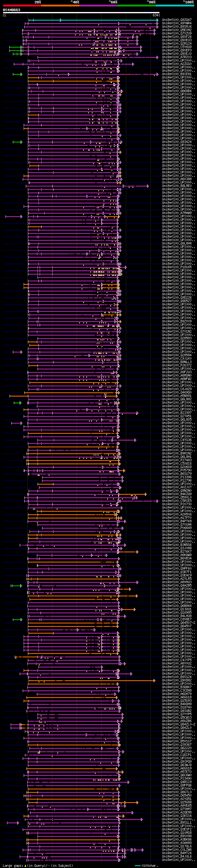Click the white query sequence bar

(81, 13)
